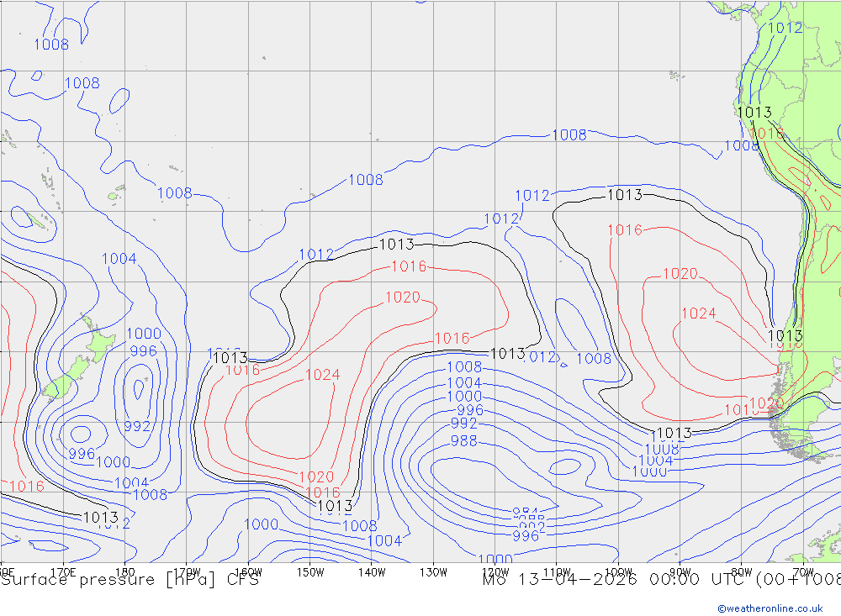841x616 pixels.
Task: Click the 160W longitude axis label
Action: click(248, 572)
